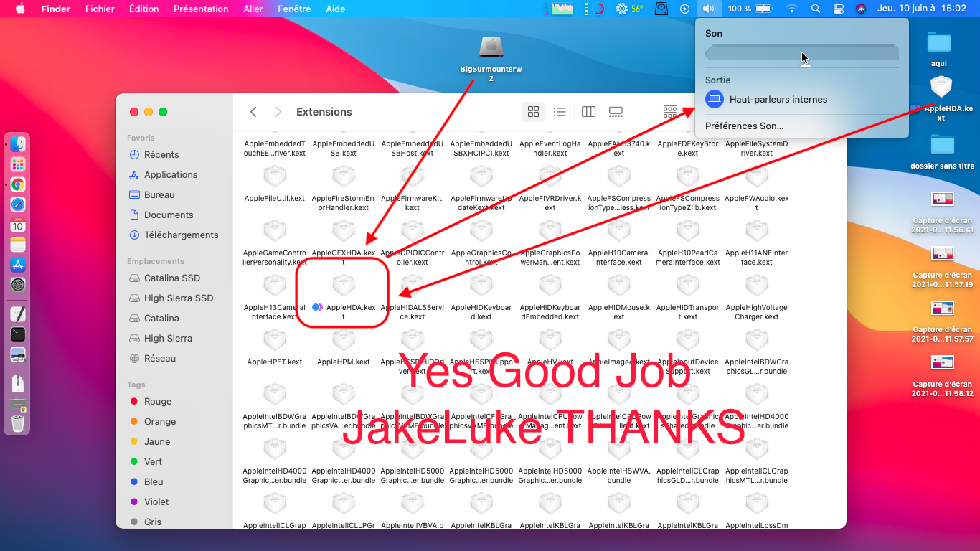980x551 pixels.
Task: Launch Google Chrome from the Dock
Action: [18, 184]
